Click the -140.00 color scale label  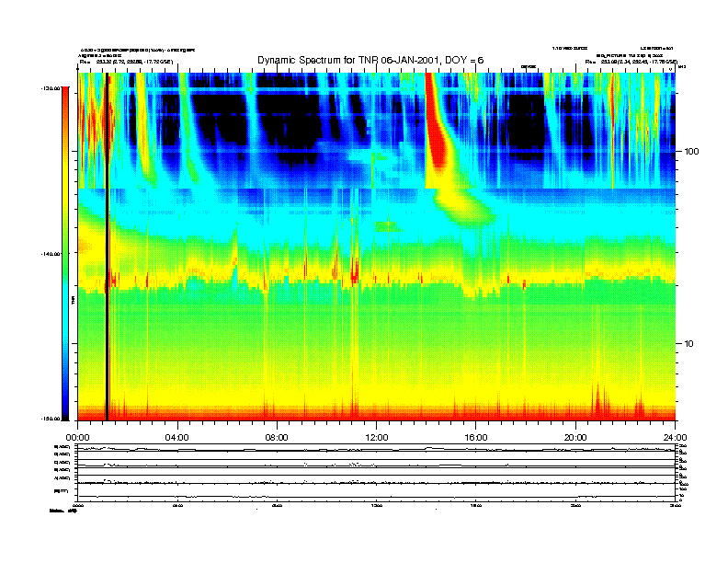51,254
